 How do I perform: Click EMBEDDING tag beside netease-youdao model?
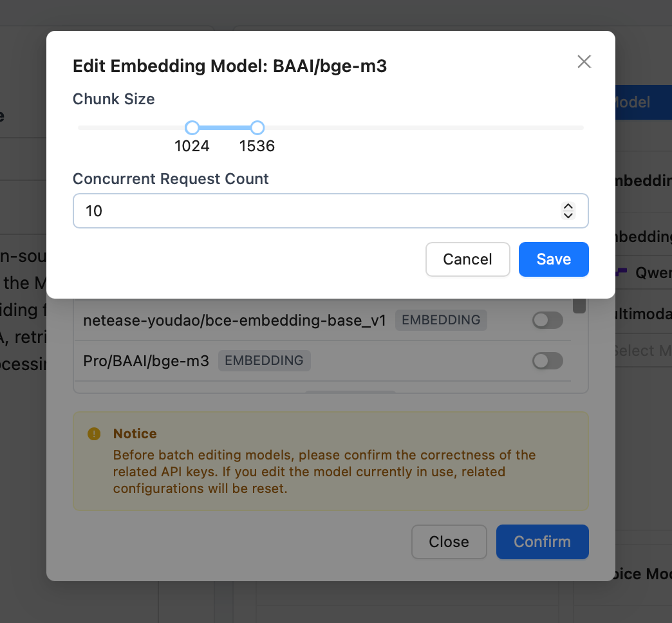point(441,320)
